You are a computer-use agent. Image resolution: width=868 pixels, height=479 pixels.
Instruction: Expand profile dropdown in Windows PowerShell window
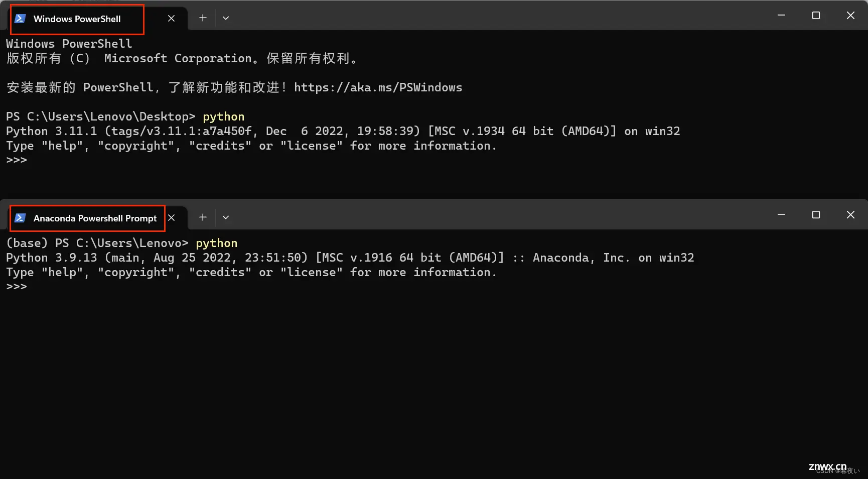point(226,18)
